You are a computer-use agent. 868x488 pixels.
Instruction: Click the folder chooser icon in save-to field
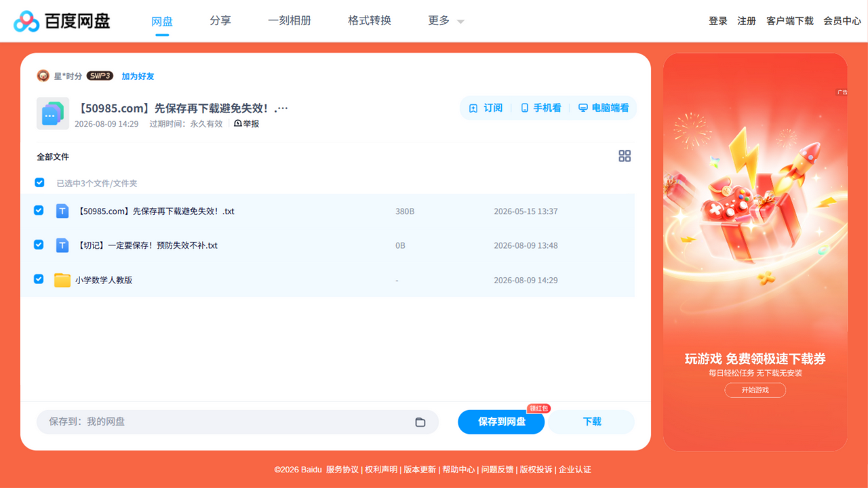click(x=420, y=422)
